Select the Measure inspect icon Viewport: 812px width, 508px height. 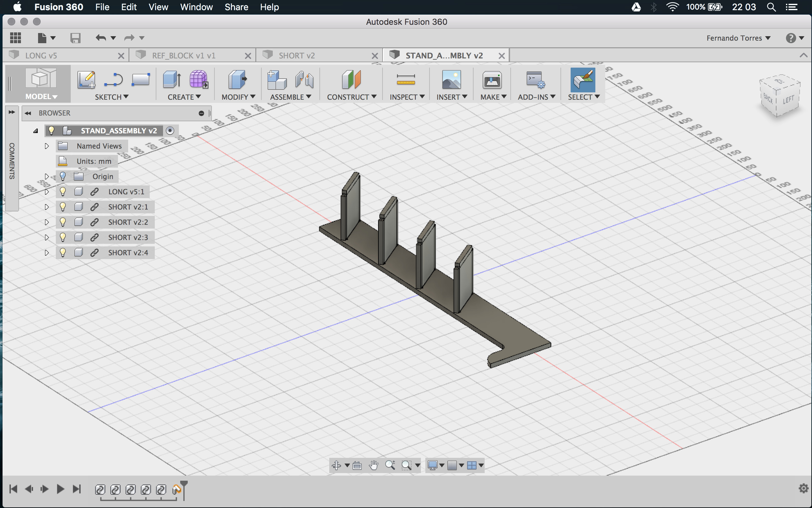(x=406, y=80)
